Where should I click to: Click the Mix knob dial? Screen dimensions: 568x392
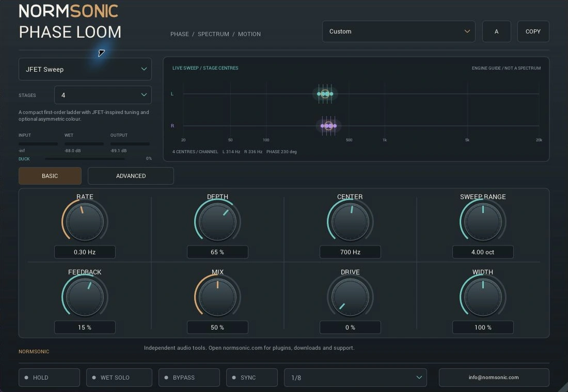click(217, 297)
